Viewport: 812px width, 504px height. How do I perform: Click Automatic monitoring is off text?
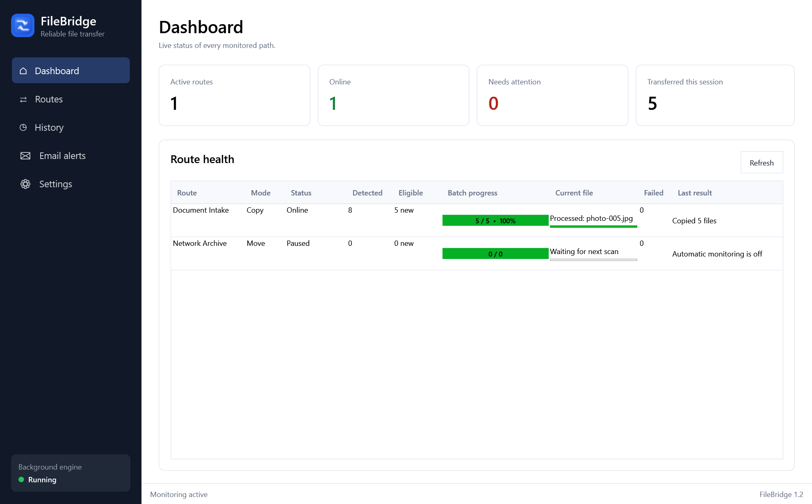coord(717,254)
